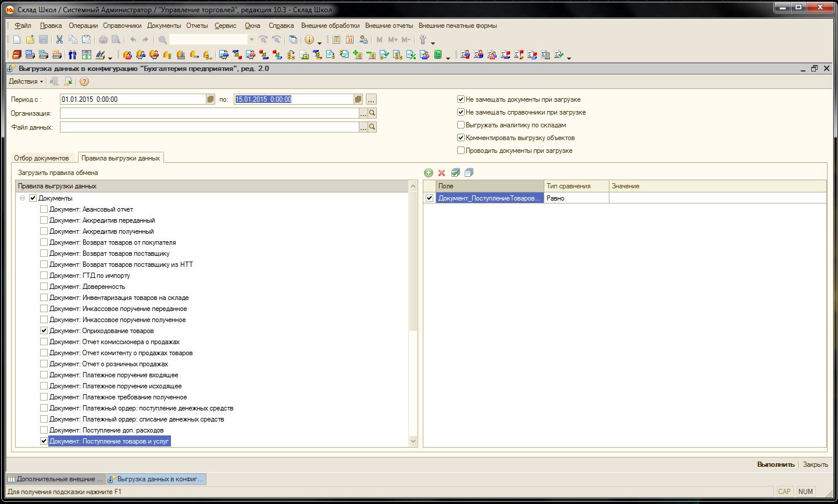Open the Справочники menu
Viewport: 838px width, 504px height.
tap(122, 26)
